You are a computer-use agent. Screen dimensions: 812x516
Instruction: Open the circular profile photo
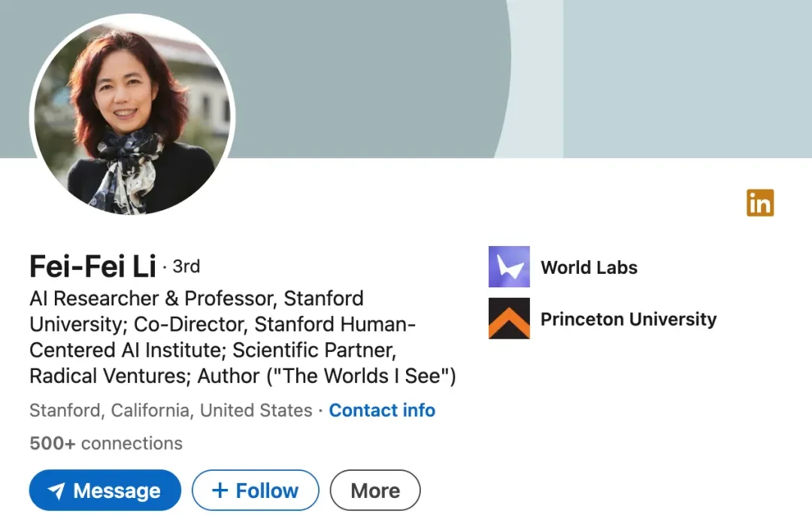(x=132, y=116)
